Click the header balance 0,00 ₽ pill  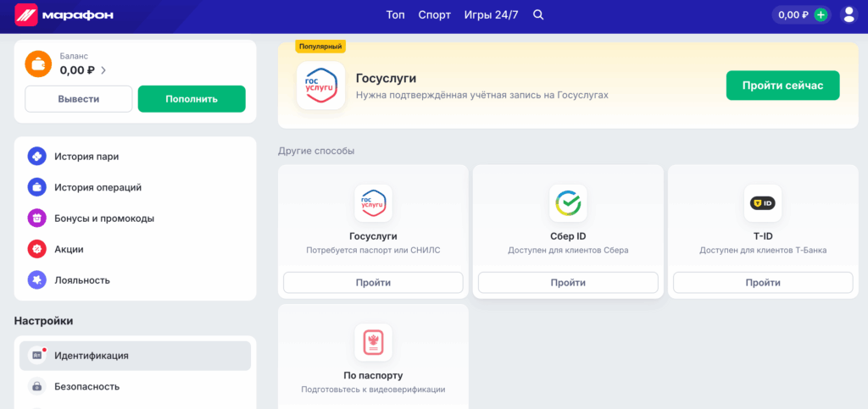(x=802, y=15)
